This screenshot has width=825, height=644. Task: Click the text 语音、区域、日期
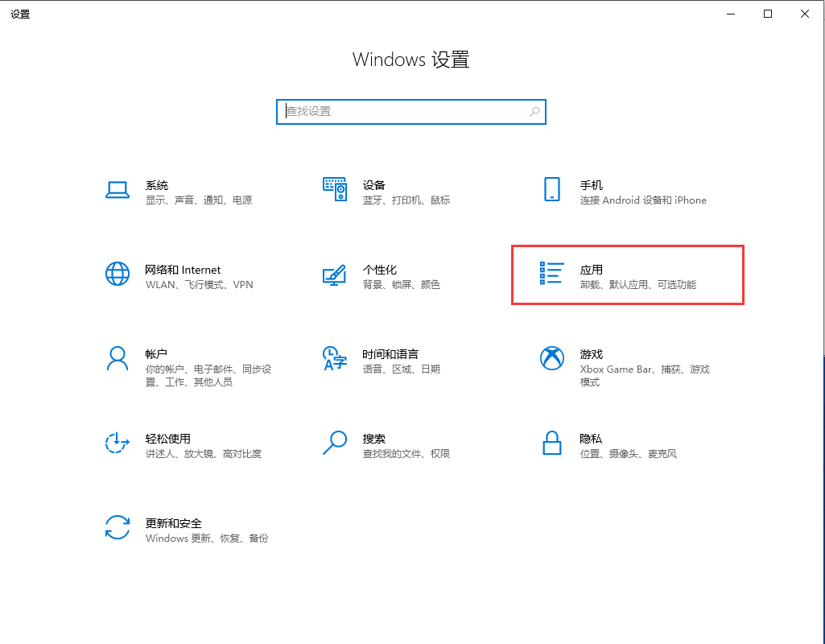pos(402,369)
